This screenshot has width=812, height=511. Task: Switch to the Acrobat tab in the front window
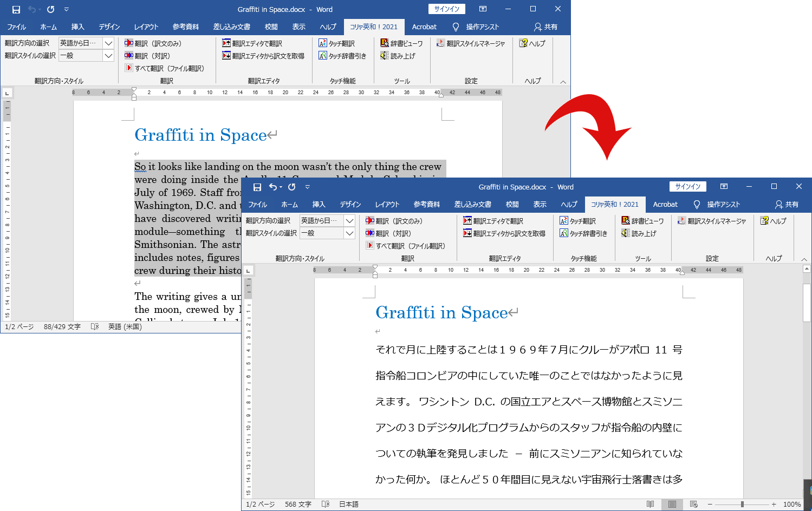coord(665,205)
